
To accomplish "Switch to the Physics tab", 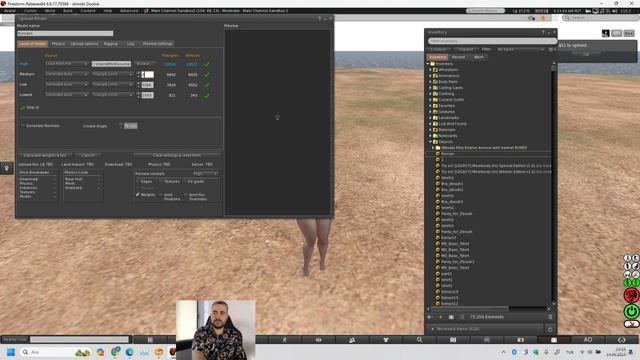I will click(x=58, y=44).
